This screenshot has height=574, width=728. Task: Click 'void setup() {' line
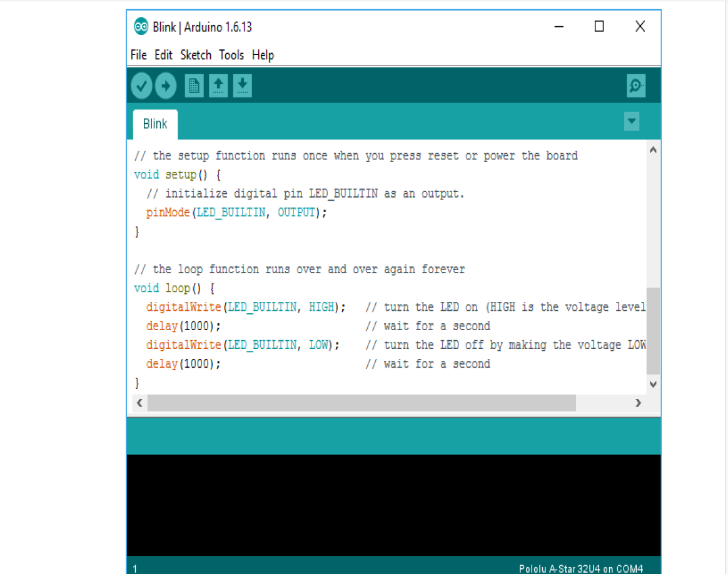[x=177, y=175]
